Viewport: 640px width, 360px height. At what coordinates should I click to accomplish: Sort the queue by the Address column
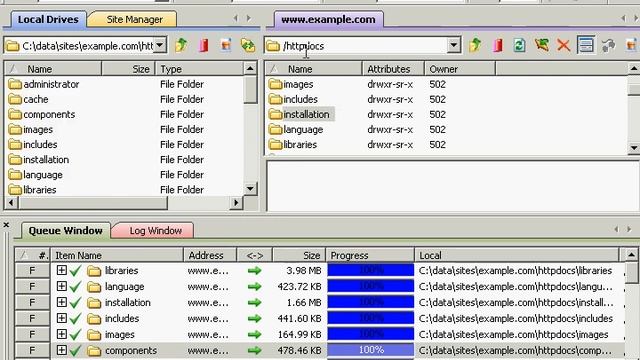(210, 256)
